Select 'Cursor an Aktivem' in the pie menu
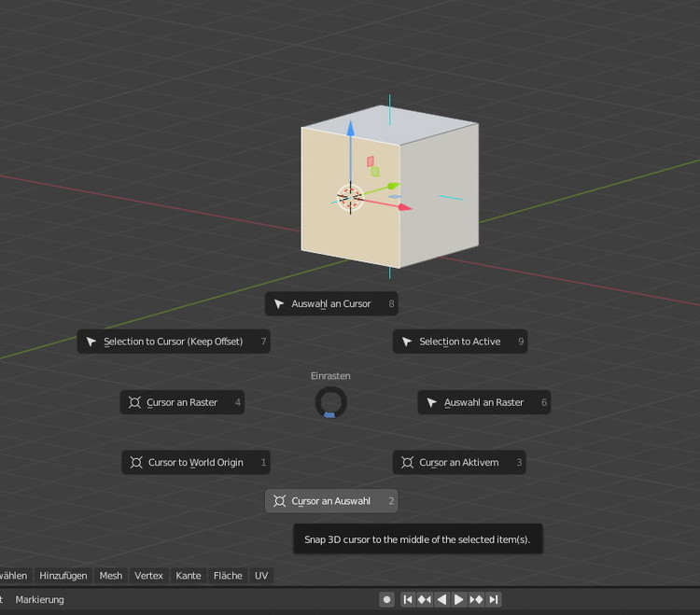 coord(458,462)
